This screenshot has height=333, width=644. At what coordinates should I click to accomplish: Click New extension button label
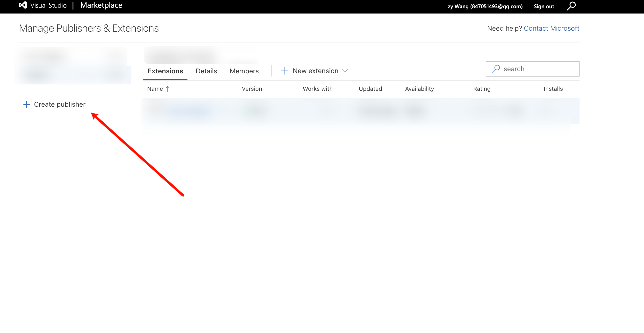click(x=315, y=71)
